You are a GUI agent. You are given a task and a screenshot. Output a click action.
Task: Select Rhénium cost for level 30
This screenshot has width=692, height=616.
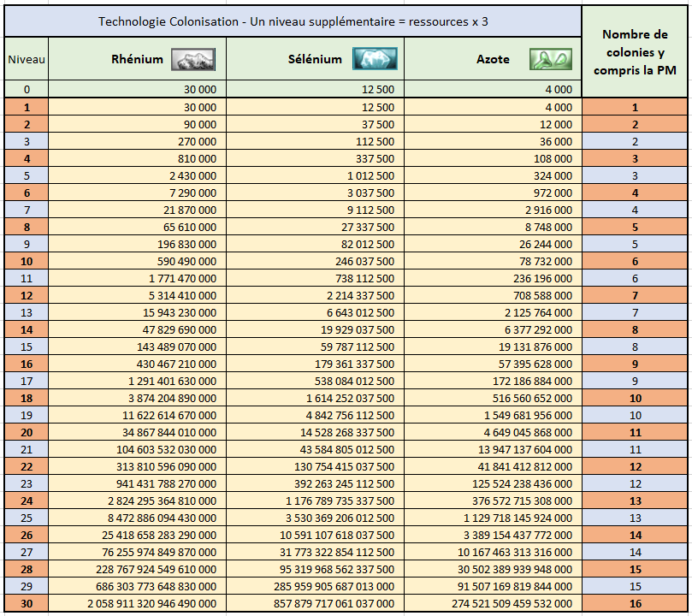pyautogui.click(x=137, y=603)
